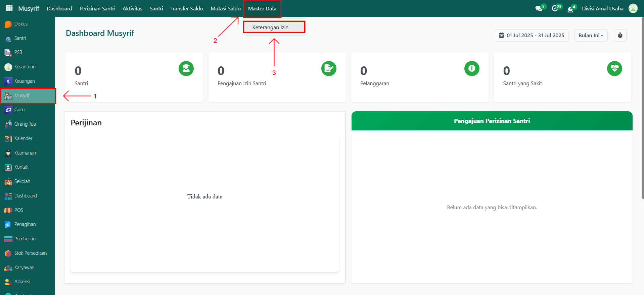This screenshot has width=644, height=295.
Task: Open the POS app in sidebar
Action: [x=19, y=210]
